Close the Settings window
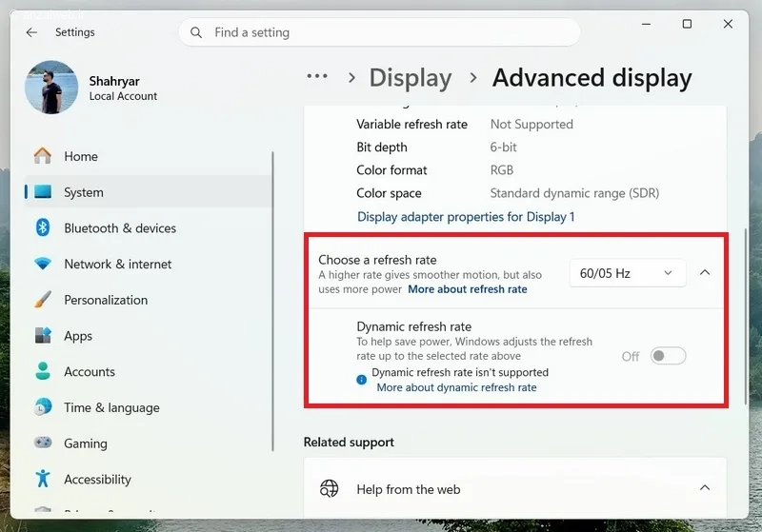 click(728, 24)
